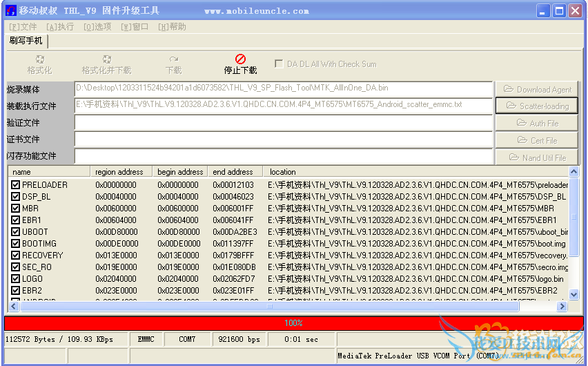Image resolution: width=588 pixels, height=366 pixels.
Task: Click the Format and Download (格式化并下载) icon
Action: point(106,59)
